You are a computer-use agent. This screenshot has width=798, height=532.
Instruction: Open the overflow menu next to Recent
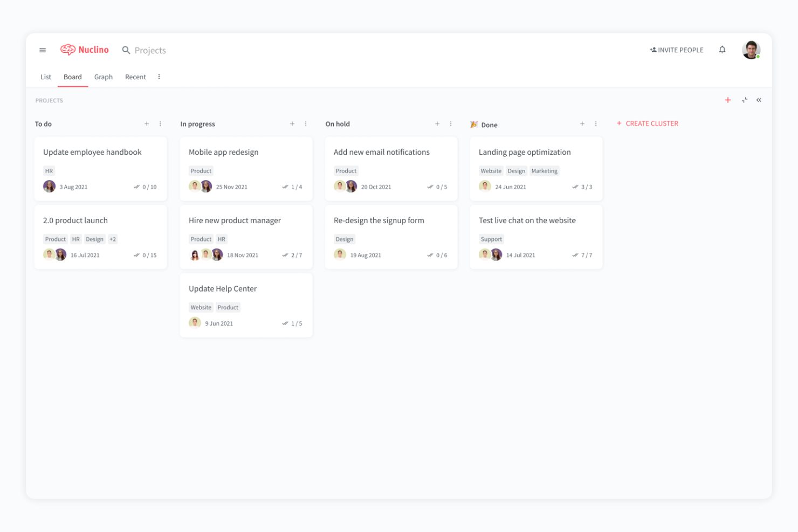pyautogui.click(x=159, y=77)
